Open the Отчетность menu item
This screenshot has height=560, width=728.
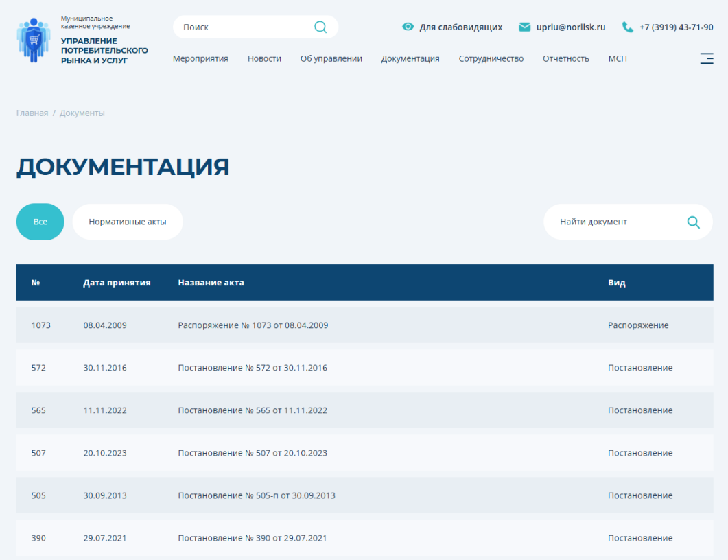(x=566, y=58)
